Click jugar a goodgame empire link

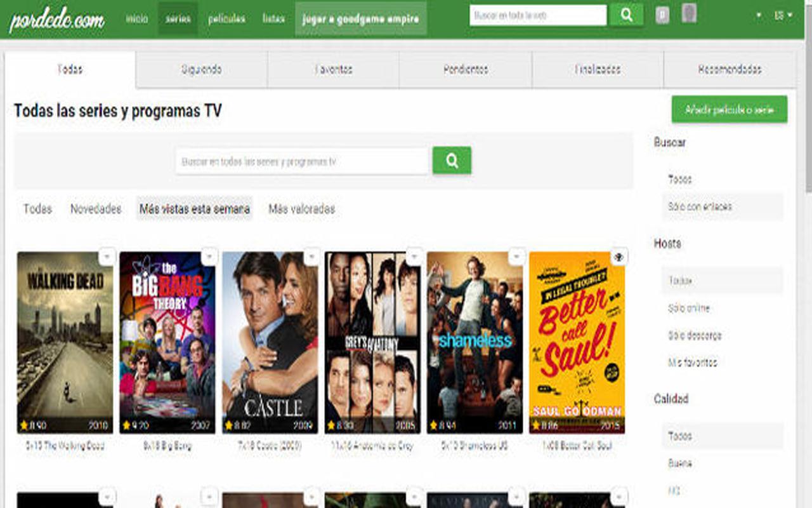click(361, 18)
